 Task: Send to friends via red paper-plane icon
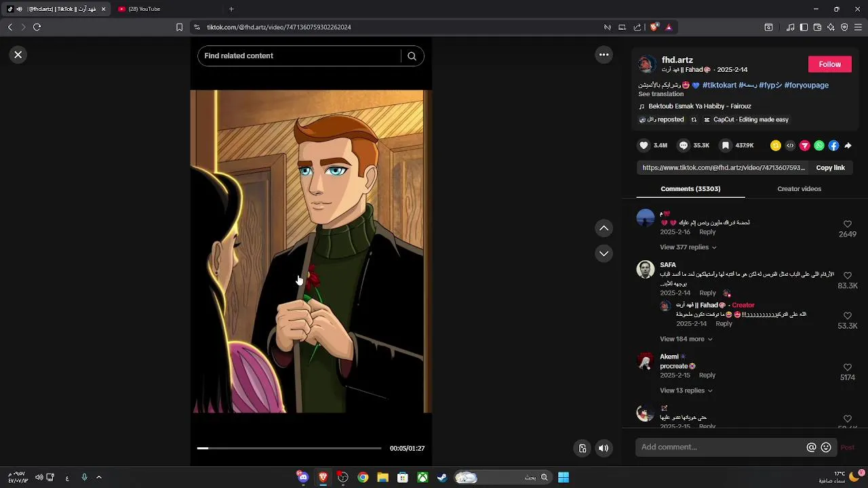click(x=805, y=146)
